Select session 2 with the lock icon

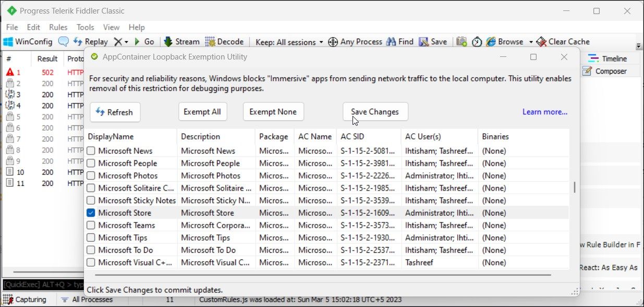pos(10,84)
